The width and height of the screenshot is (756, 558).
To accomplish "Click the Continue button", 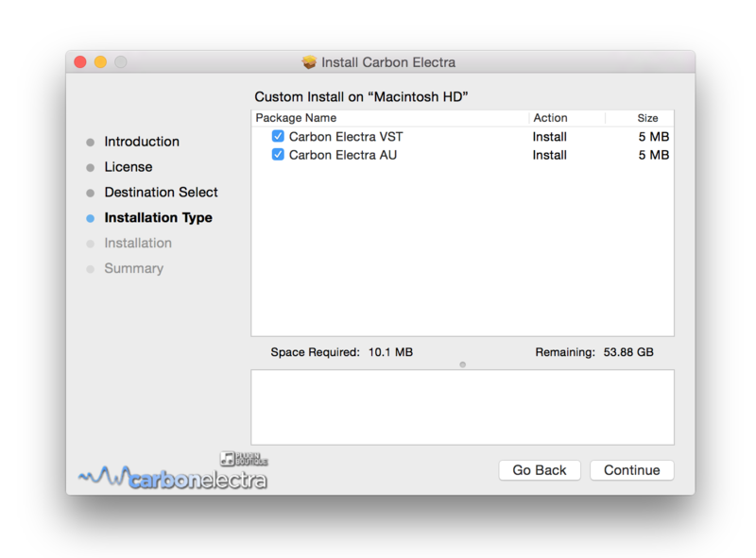I will (x=631, y=470).
